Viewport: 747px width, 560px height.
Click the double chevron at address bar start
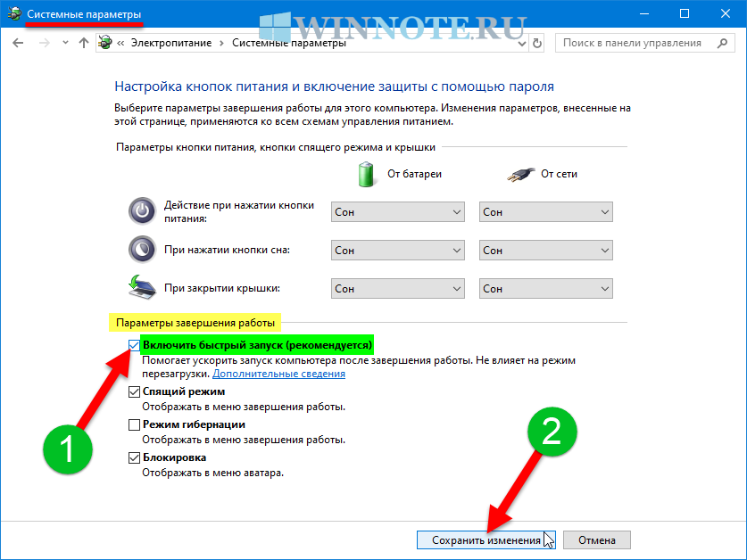[x=120, y=43]
